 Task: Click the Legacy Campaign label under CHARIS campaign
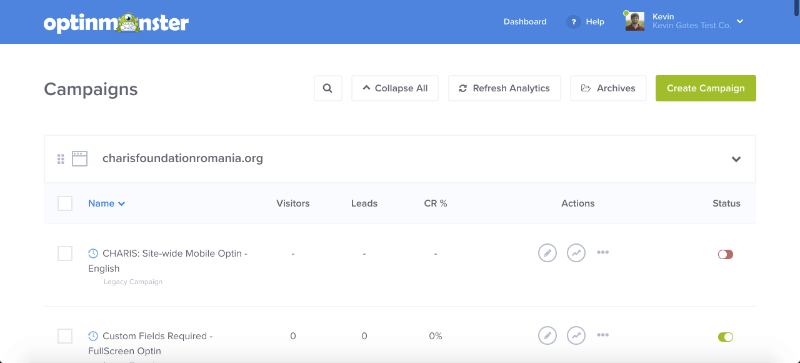(x=133, y=282)
